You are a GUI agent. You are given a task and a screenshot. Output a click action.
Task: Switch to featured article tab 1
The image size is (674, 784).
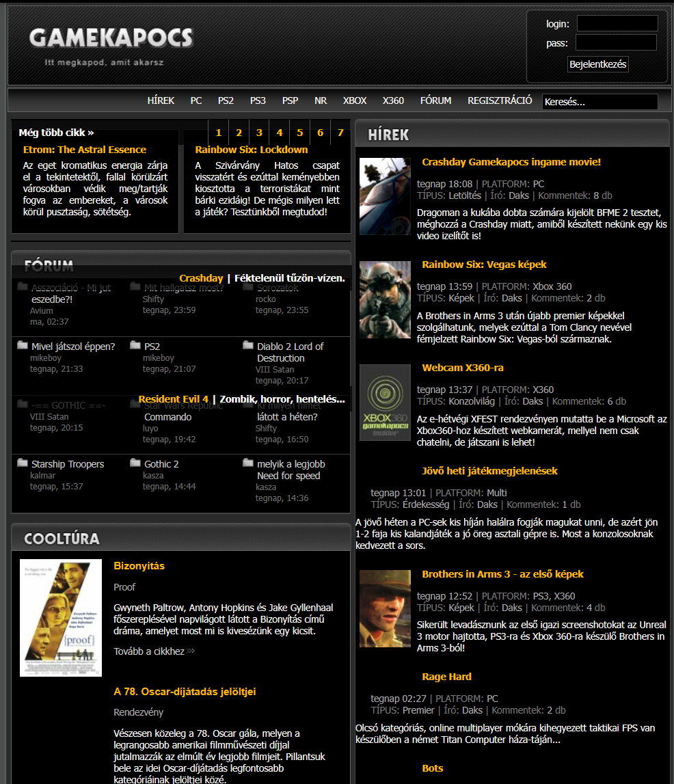219,133
